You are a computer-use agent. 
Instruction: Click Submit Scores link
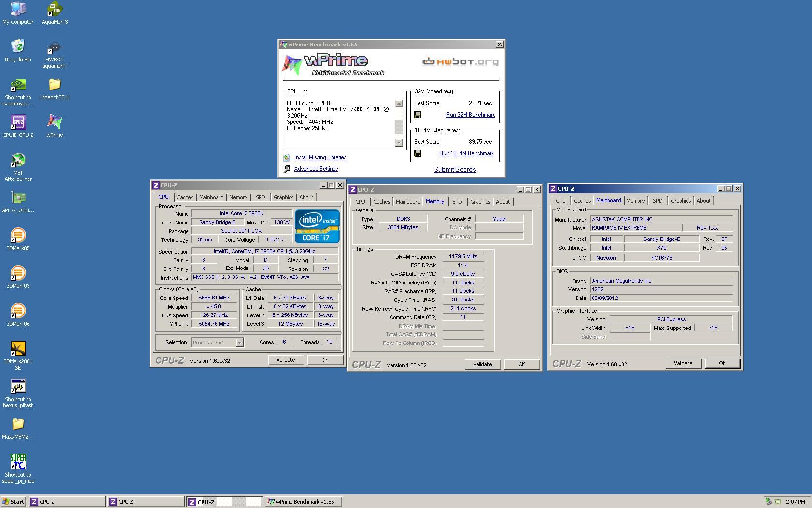point(455,169)
